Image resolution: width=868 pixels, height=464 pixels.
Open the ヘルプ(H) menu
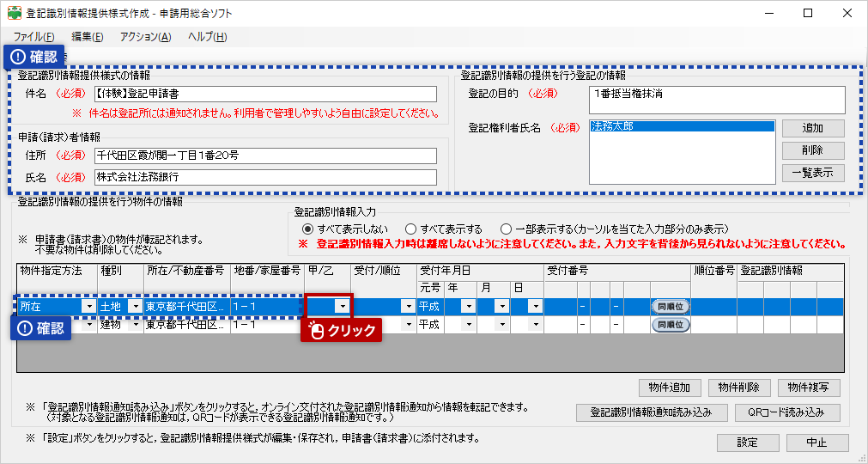[208, 37]
